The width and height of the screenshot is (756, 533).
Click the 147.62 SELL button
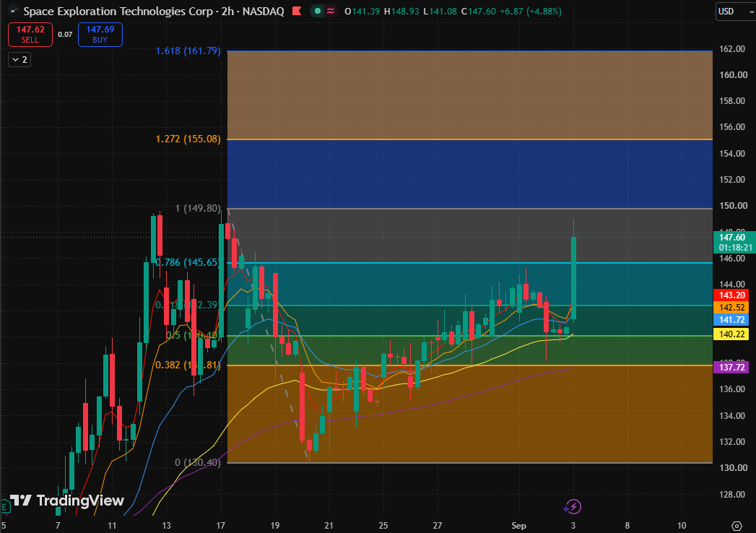coord(30,34)
